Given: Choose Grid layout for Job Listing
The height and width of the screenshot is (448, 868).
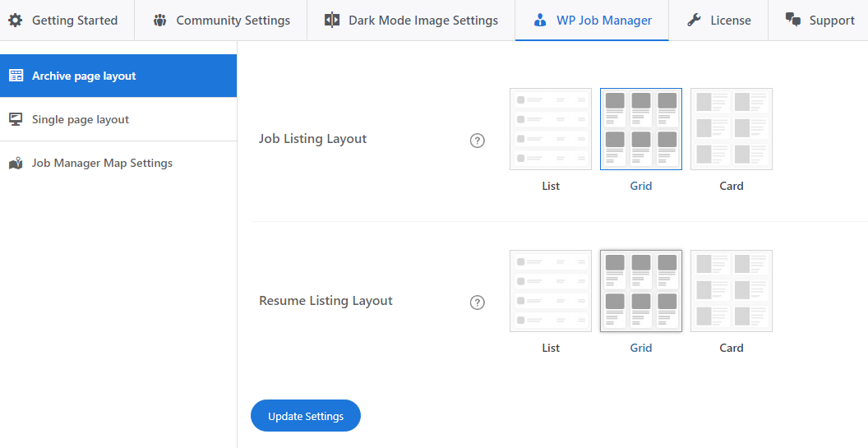Looking at the screenshot, I should tap(641, 129).
